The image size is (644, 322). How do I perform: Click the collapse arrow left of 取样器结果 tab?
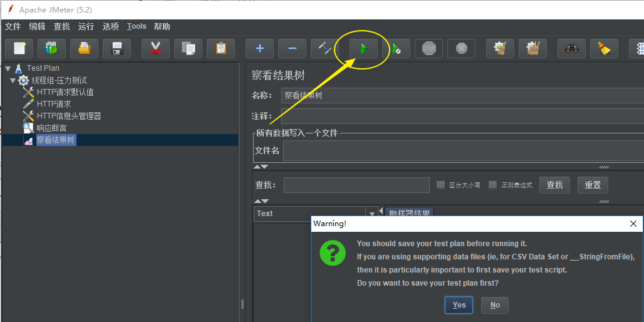[381, 210]
